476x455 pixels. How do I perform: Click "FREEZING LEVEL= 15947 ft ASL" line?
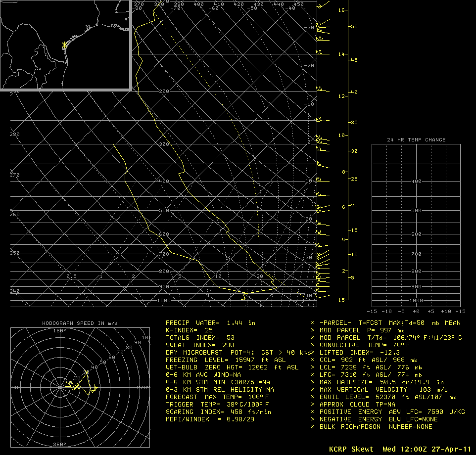(x=226, y=360)
